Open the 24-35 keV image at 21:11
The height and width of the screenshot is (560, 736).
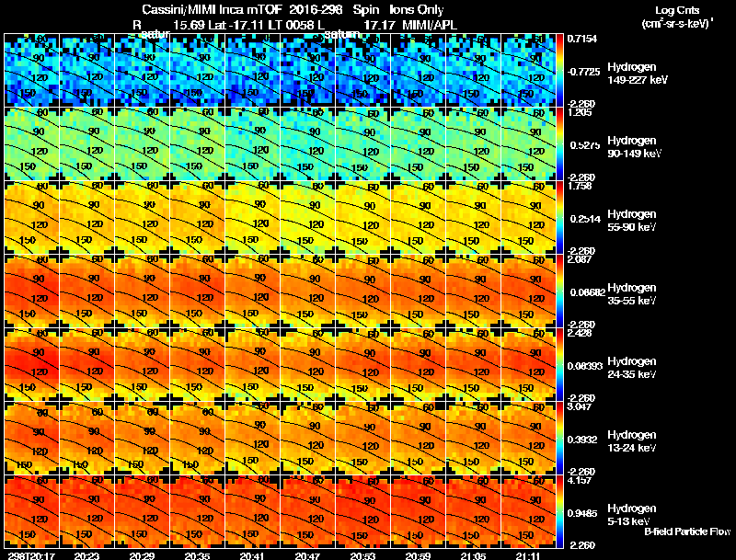pos(528,364)
